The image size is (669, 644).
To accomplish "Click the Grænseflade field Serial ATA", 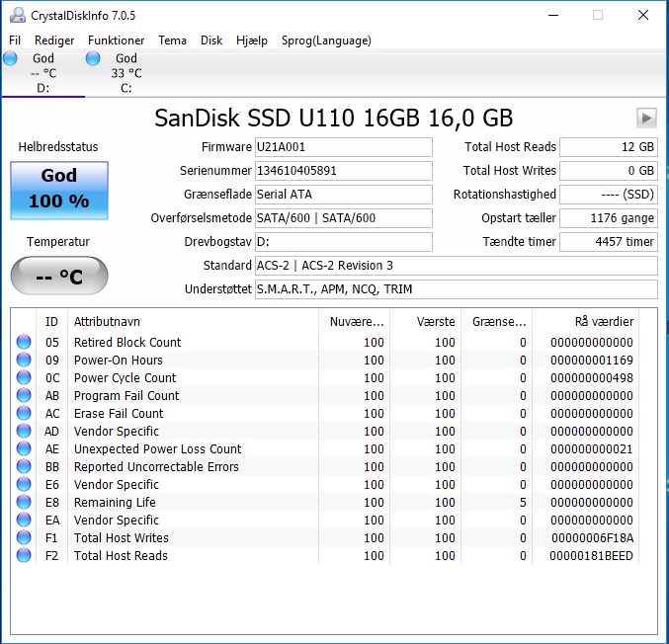I will pos(344,195).
